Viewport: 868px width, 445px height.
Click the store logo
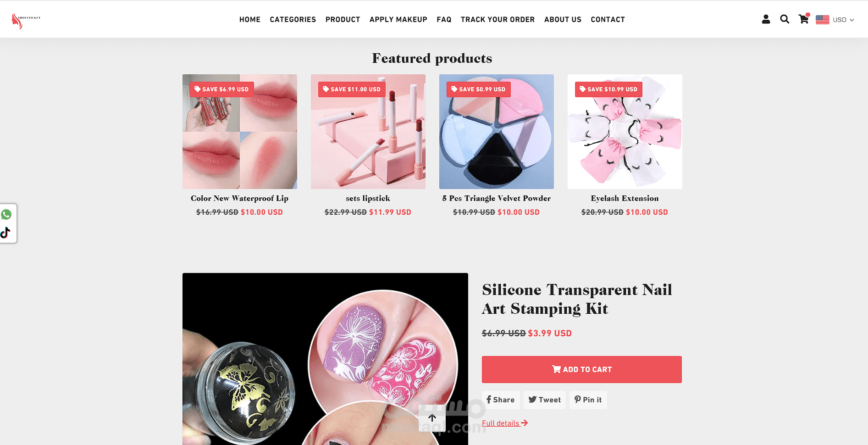click(26, 21)
